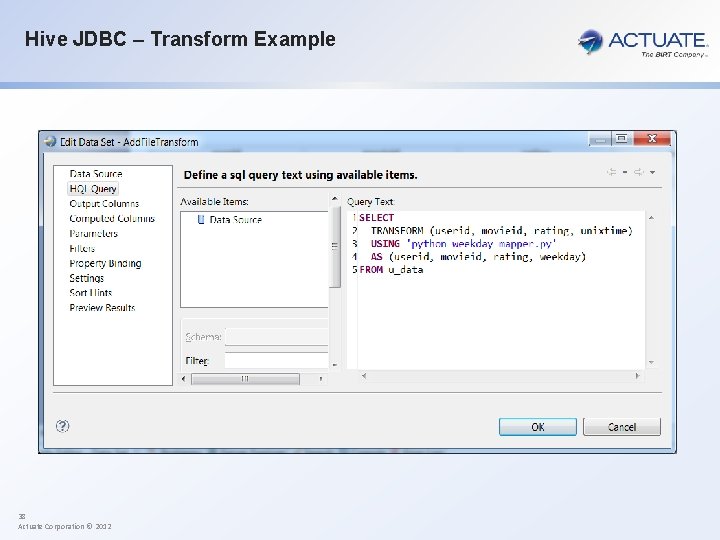The width and height of the screenshot is (720, 540).
Task: Click the Actuate logo
Action: pyautogui.click(x=643, y=43)
